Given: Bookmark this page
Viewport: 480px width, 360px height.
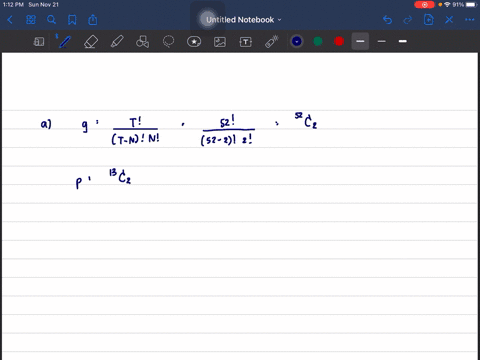Looking at the screenshot, I should click(x=72, y=20).
